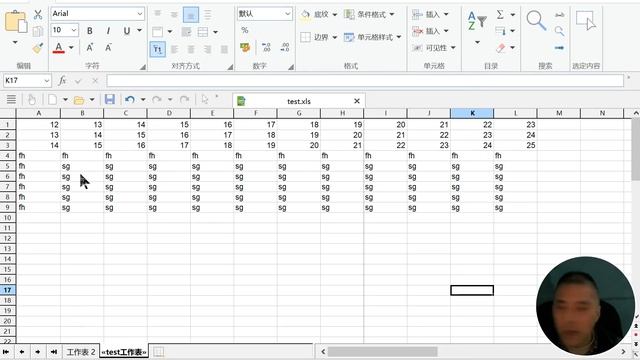This screenshot has height=360, width=640.
Task: Click the open folder icon
Action: 79,100
